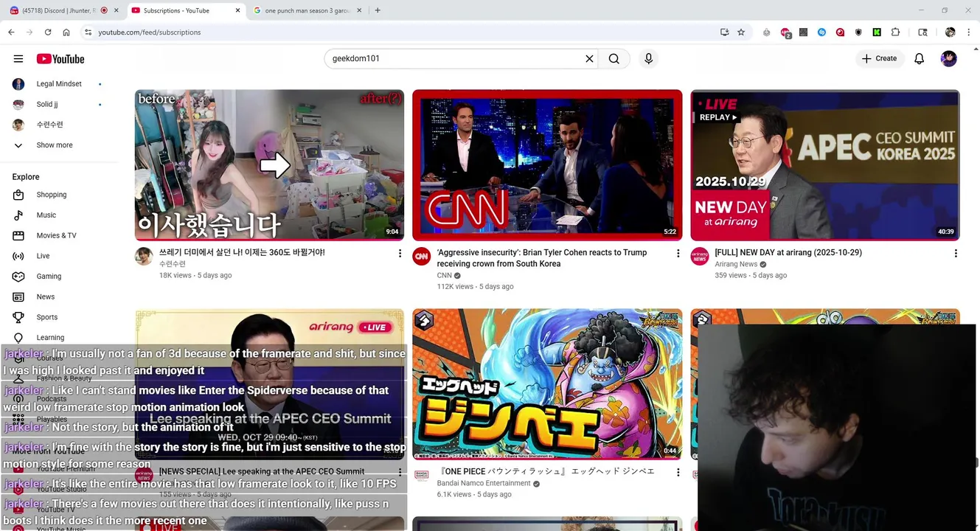Reload the YouTube page
980x531 pixels.
coord(48,32)
